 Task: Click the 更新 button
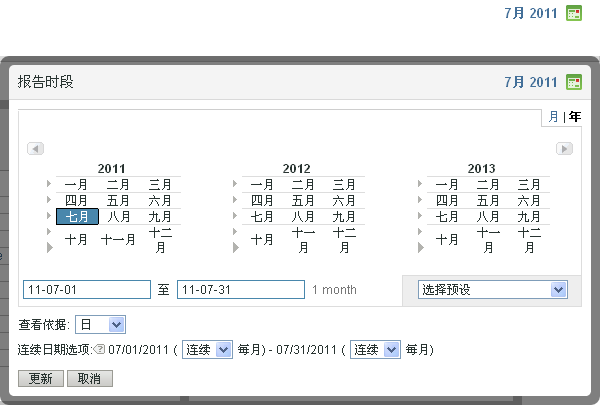click(41, 379)
